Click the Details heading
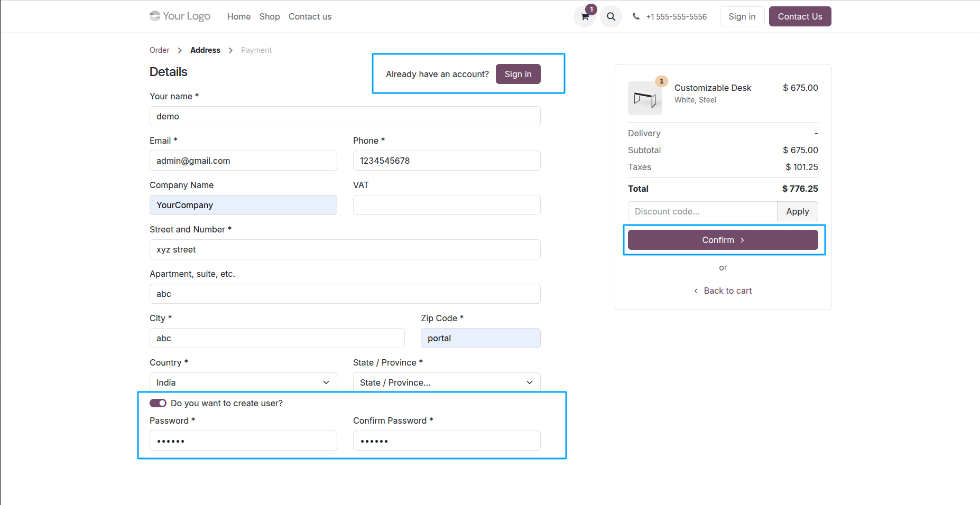Image resolution: width=980 pixels, height=505 pixels. click(168, 72)
